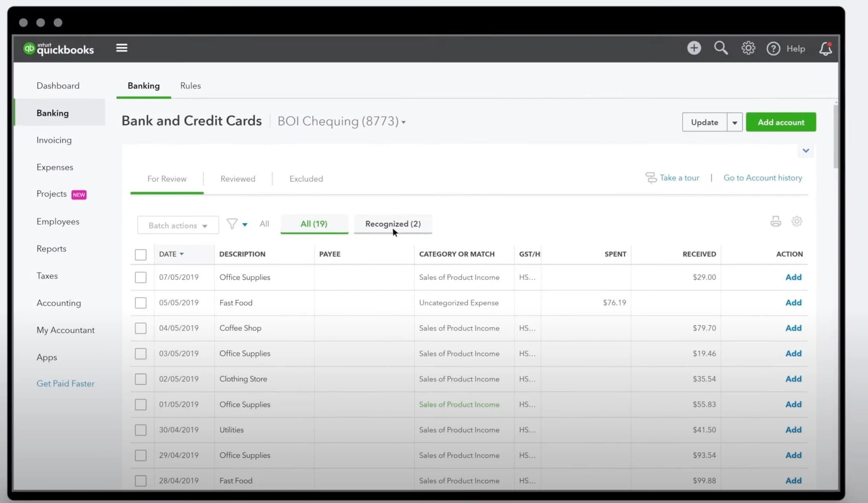
Task: Check the 30/04/2019 Utilities row
Action: point(141,430)
